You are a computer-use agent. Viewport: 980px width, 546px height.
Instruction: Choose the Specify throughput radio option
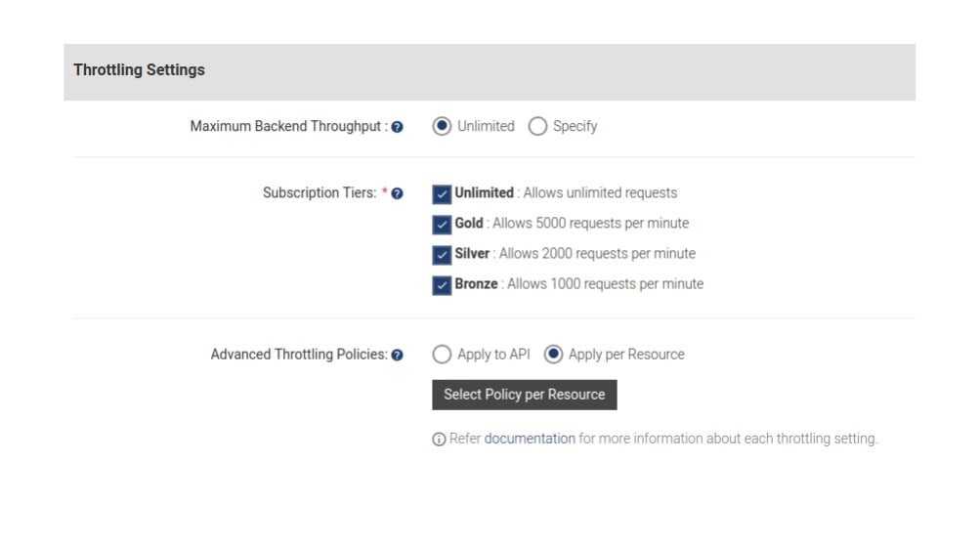click(537, 126)
